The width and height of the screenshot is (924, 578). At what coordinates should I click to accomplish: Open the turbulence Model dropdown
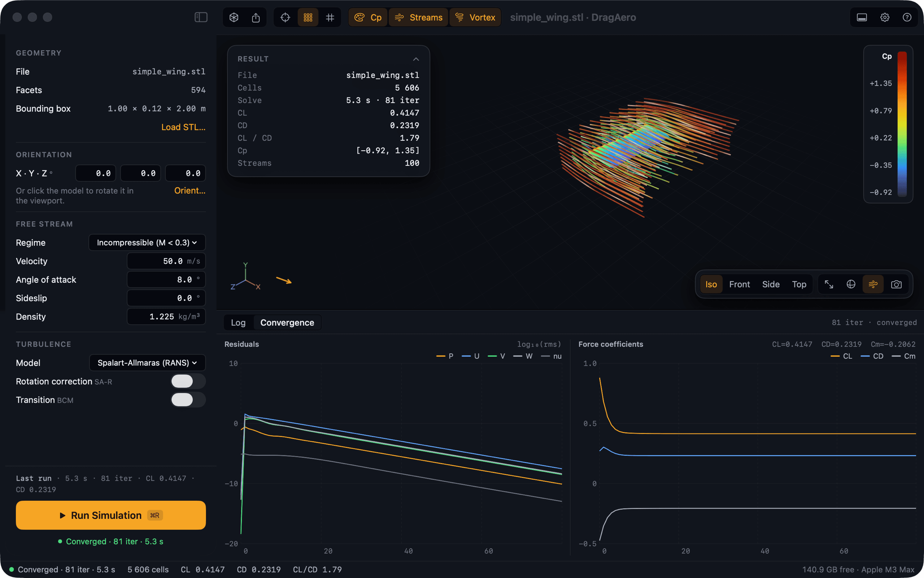point(147,362)
